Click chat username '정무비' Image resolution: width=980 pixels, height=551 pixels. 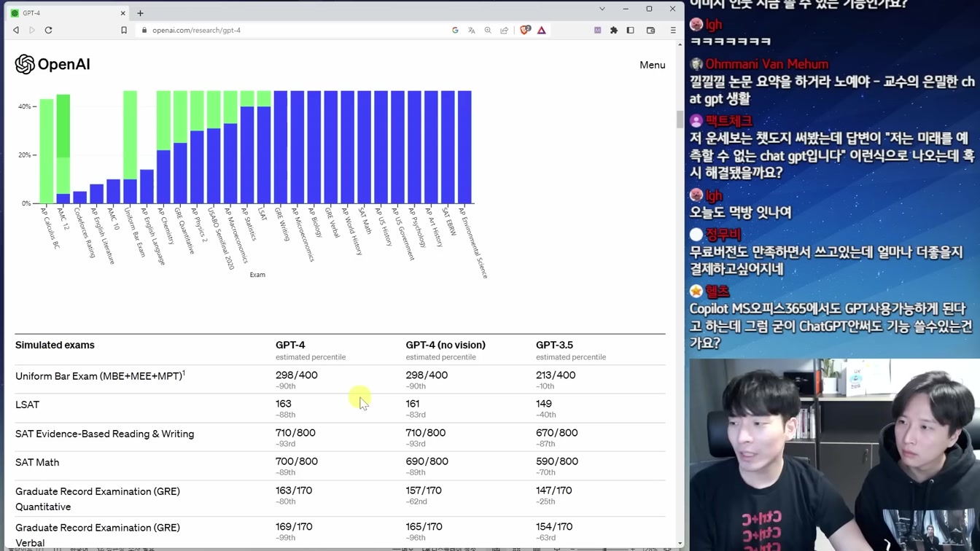click(x=723, y=235)
